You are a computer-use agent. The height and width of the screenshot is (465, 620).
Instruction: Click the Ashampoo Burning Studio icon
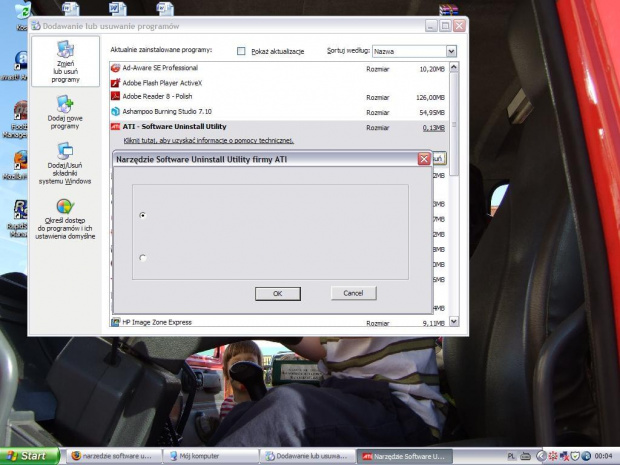tap(115, 112)
